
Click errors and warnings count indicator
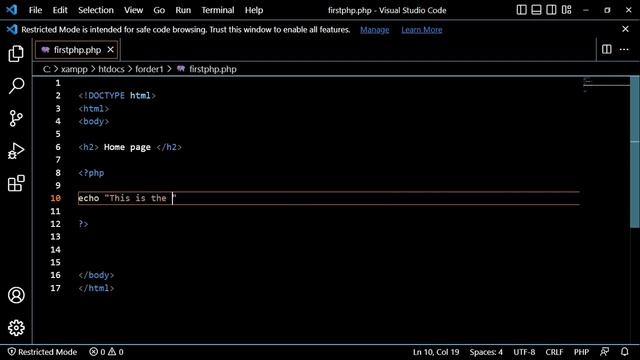106,351
